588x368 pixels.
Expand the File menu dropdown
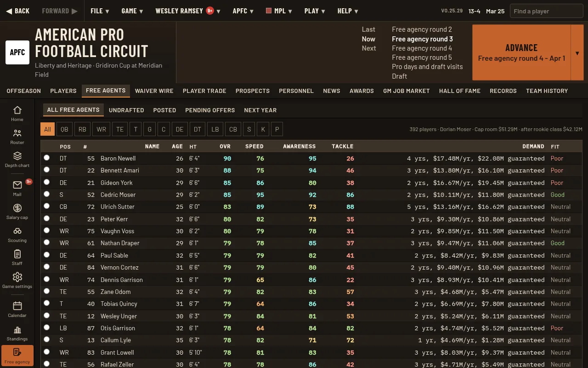[100, 11]
